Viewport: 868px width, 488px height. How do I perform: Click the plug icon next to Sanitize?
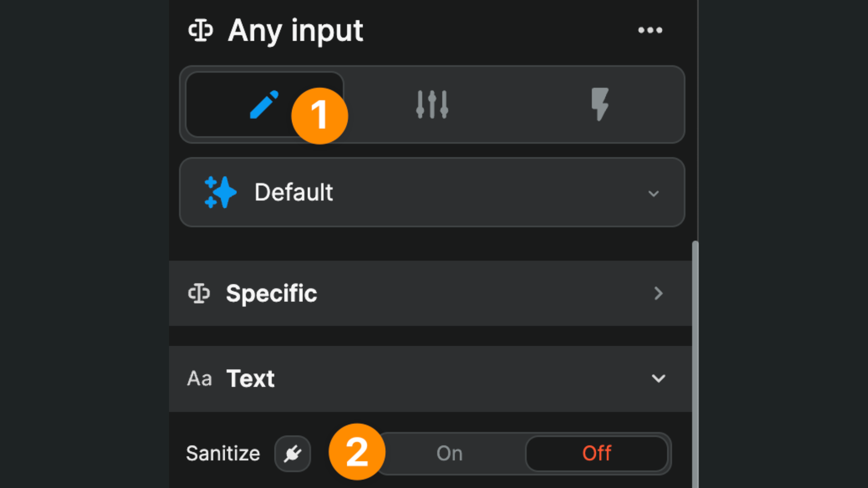292,453
